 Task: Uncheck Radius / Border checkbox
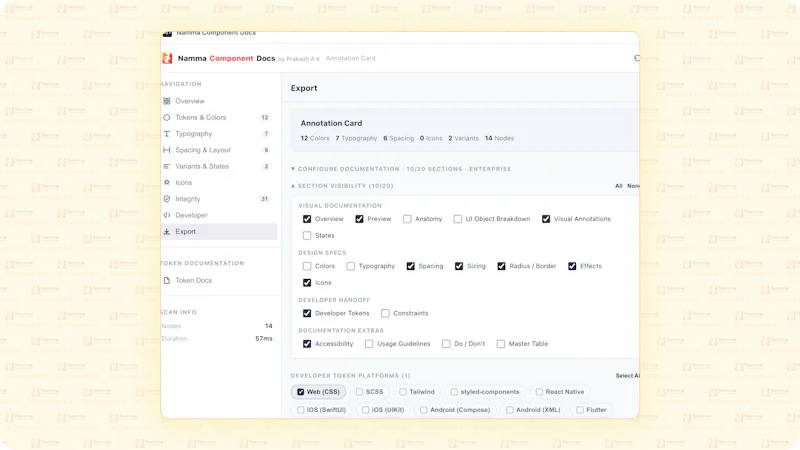[x=502, y=266]
